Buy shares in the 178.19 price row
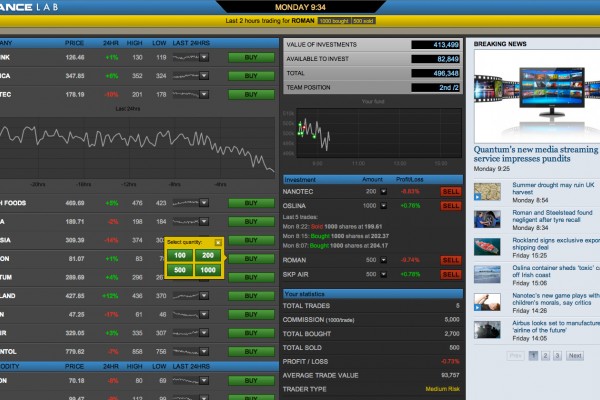 point(251,94)
